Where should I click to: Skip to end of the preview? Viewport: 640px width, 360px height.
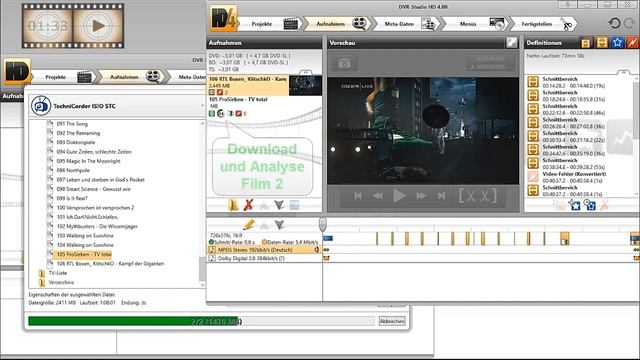[441, 196]
